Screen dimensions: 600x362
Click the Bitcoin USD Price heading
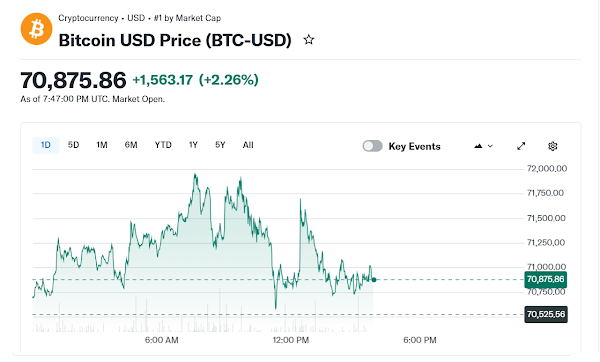(175, 40)
